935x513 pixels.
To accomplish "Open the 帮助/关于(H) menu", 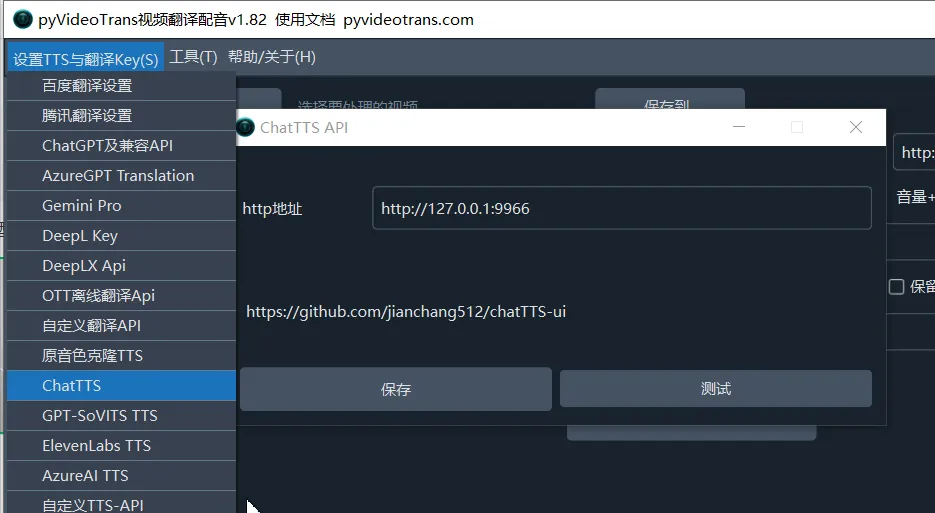I will pyautogui.click(x=272, y=57).
